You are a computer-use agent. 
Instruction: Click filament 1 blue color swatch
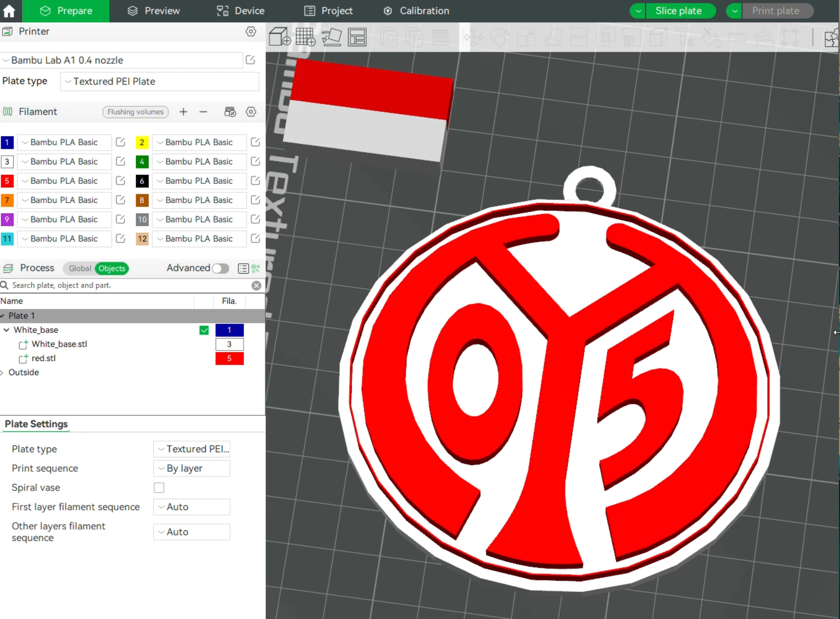7,142
